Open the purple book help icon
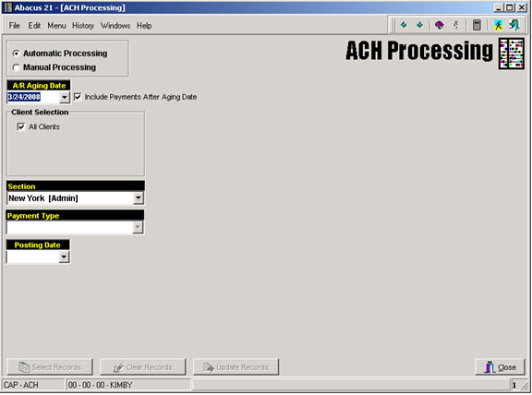532x395 pixels. point(440,25)
